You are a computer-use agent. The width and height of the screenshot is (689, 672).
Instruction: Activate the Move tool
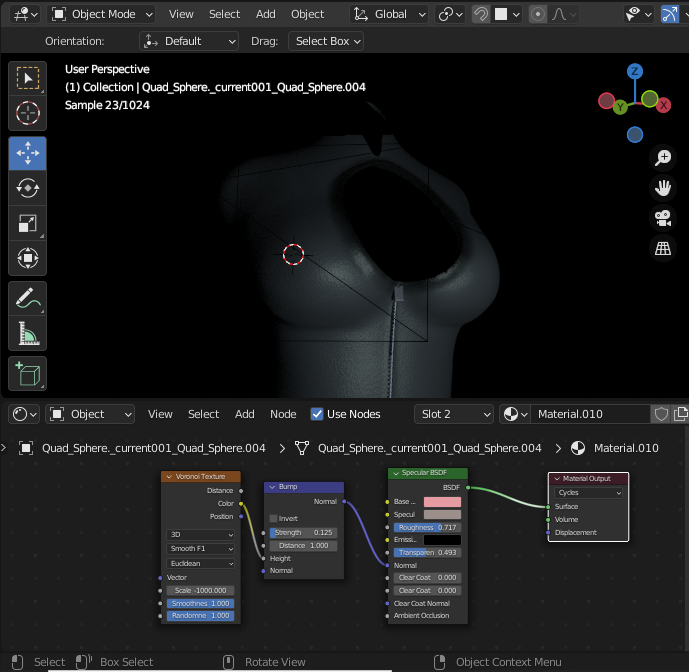pos(28,153)
